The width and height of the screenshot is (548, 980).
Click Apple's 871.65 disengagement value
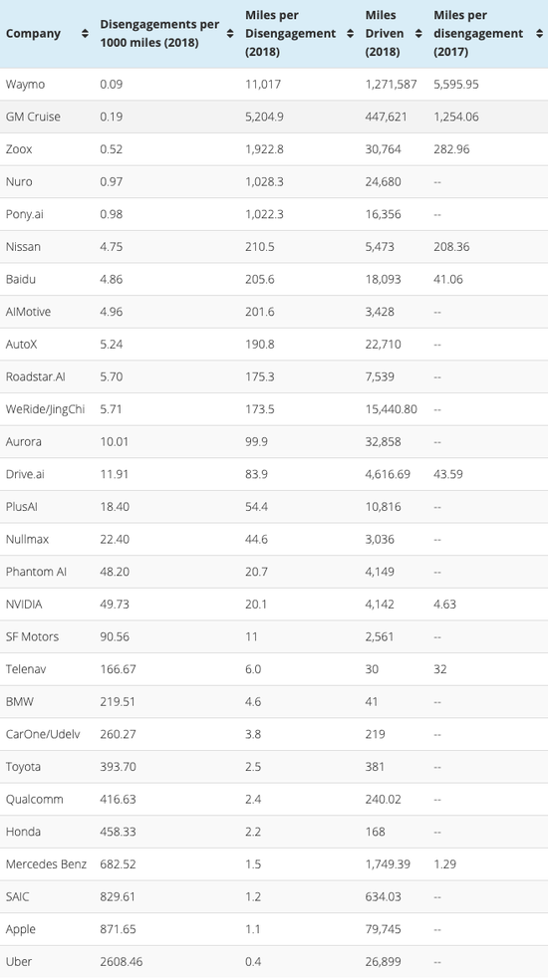[119, 929]
